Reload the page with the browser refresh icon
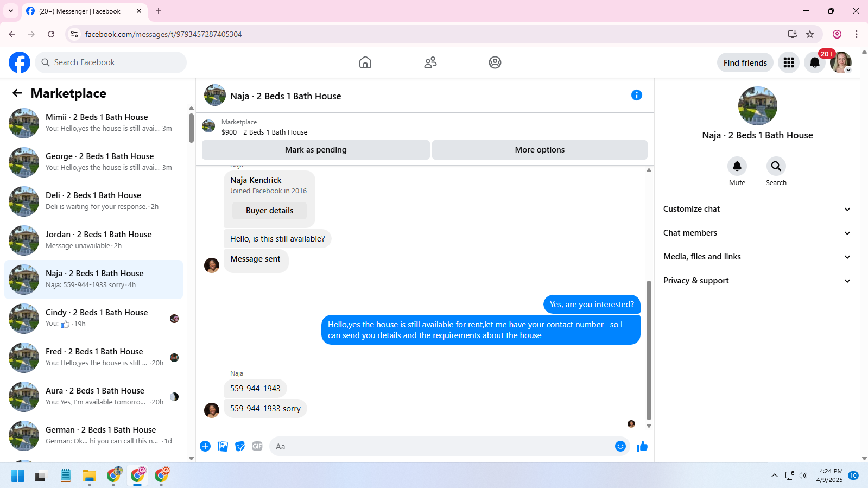 click(x=51, y=34)
